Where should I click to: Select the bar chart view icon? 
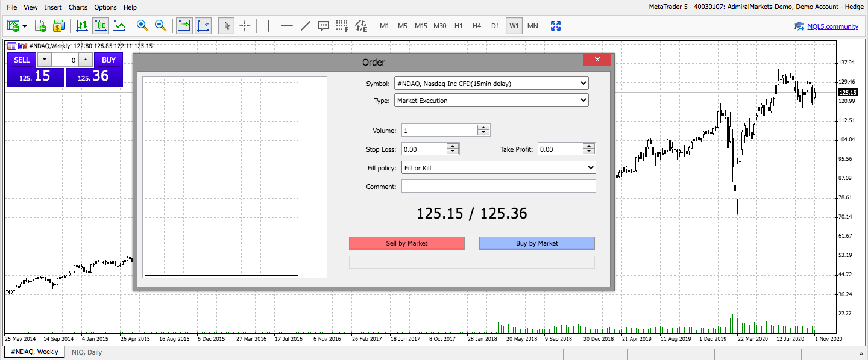[82, 26]
